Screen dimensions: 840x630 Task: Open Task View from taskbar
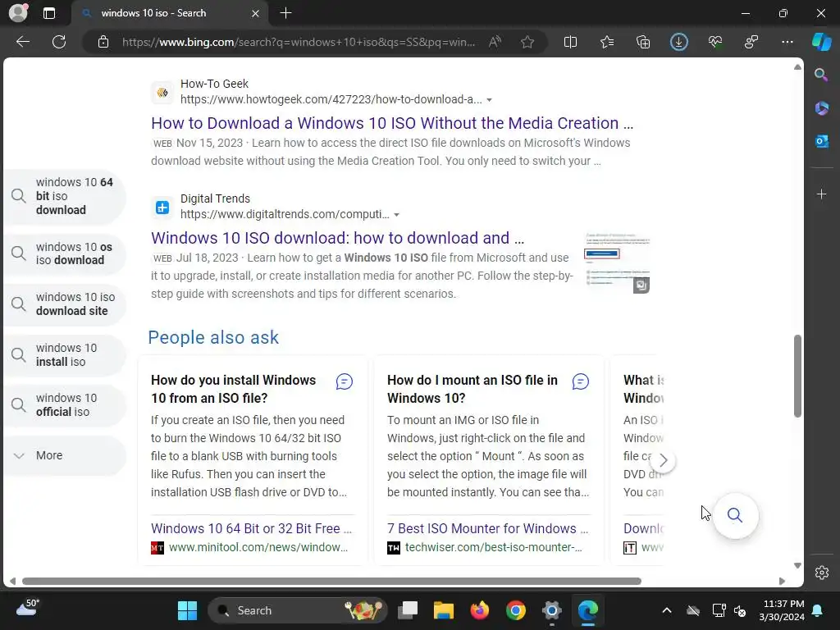[408, 610]
